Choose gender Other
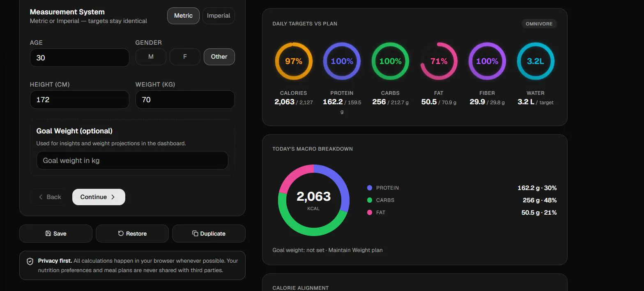The width and height of the screenshot is (644, 291). click(219, 57)
